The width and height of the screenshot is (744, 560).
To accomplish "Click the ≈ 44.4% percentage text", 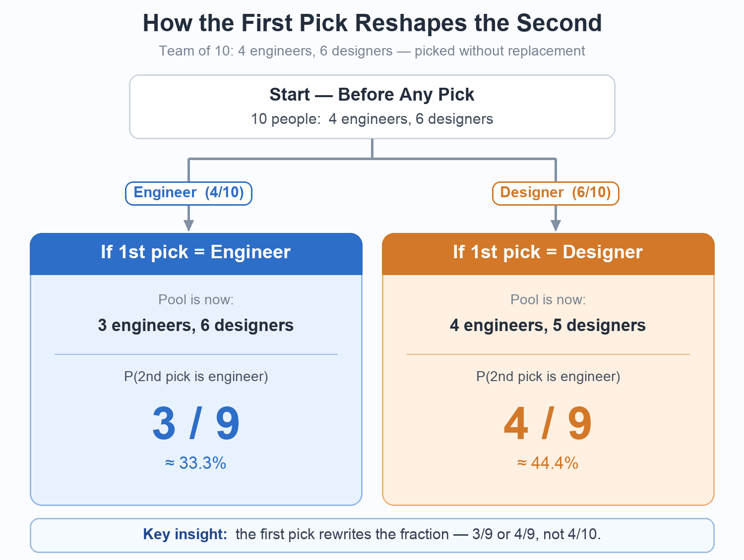I will pyautogui.click(x=548, y=463).
